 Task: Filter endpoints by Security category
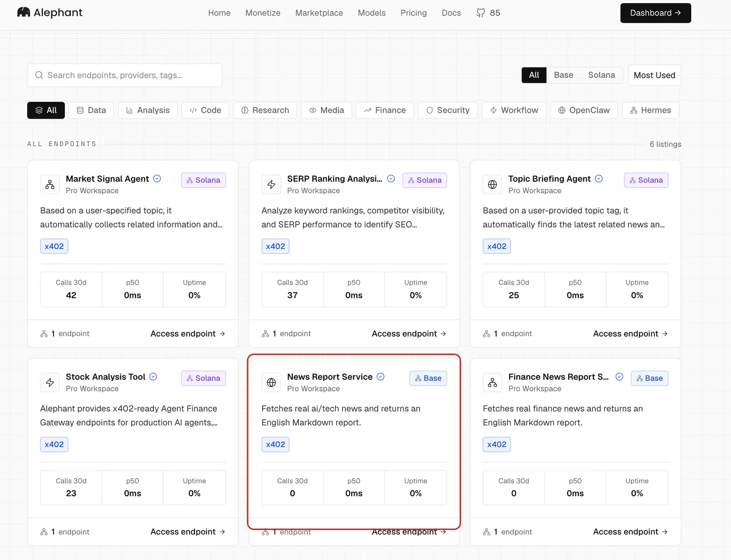click(x=448, y=110)
